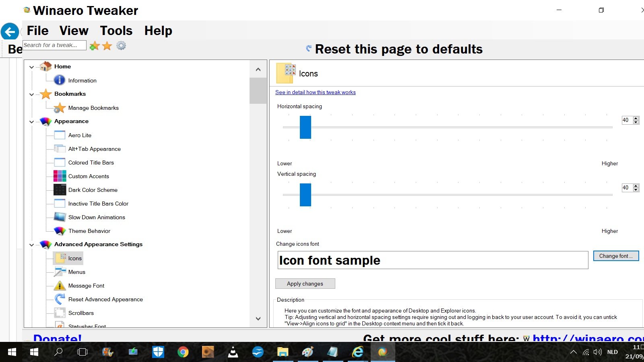Open File Explorer from the taskbar

(283, 352)
